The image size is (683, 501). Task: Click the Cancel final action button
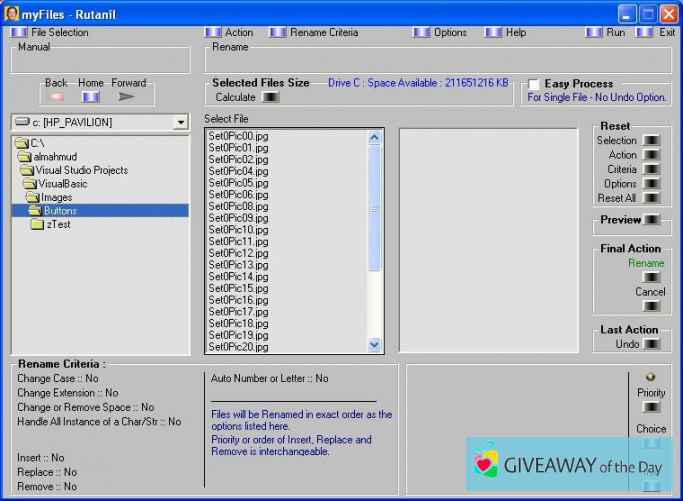[651, 306]
